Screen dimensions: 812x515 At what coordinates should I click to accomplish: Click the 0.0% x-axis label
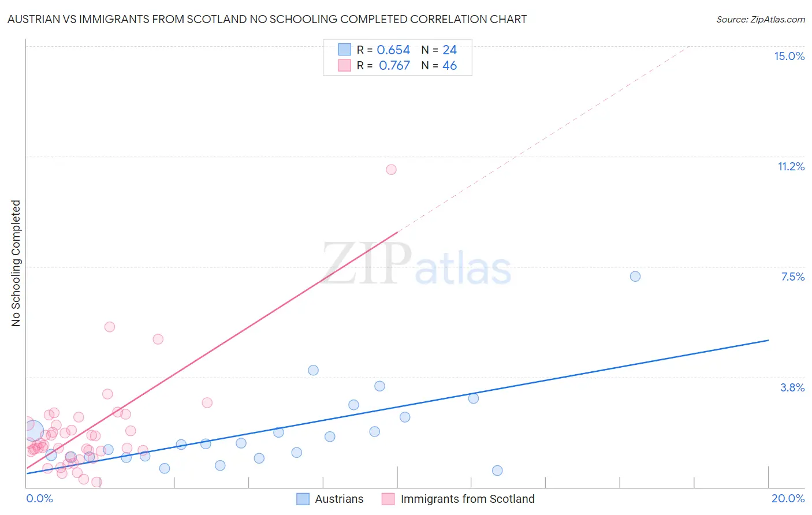coord(40,498)
